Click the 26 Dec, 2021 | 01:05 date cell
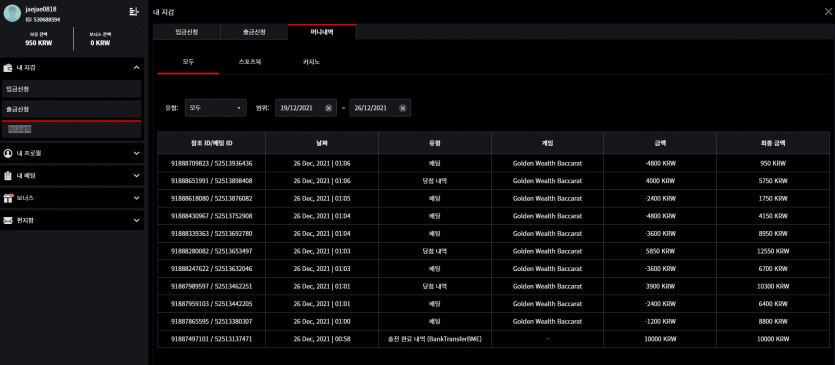 pyautogui.click(x=322, y=198)
